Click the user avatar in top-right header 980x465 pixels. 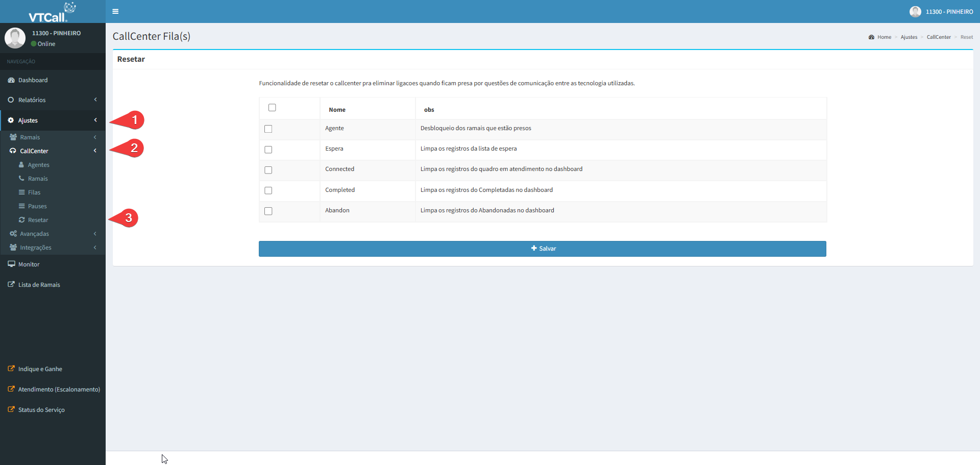point(915,12)
